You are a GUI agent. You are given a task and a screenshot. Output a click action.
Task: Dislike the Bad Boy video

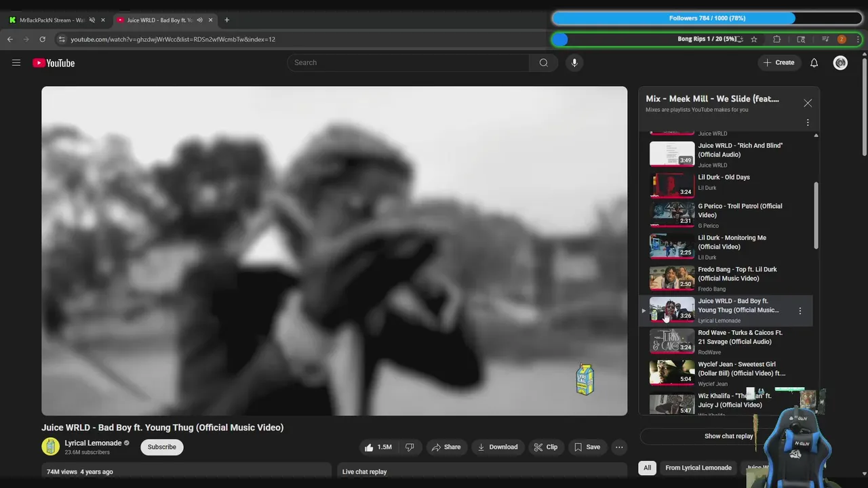[x=410, y=447]
